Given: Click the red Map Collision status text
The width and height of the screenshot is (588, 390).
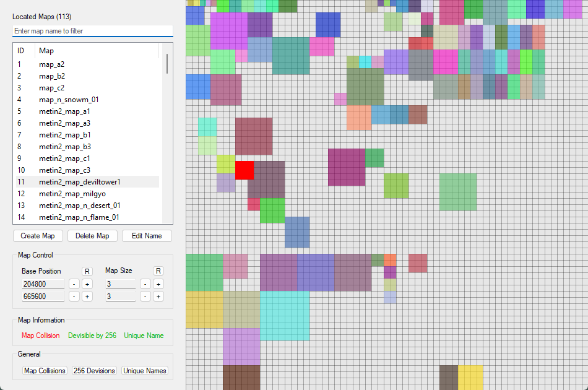Looking at the screenshot, I should [x=40, y=336].
